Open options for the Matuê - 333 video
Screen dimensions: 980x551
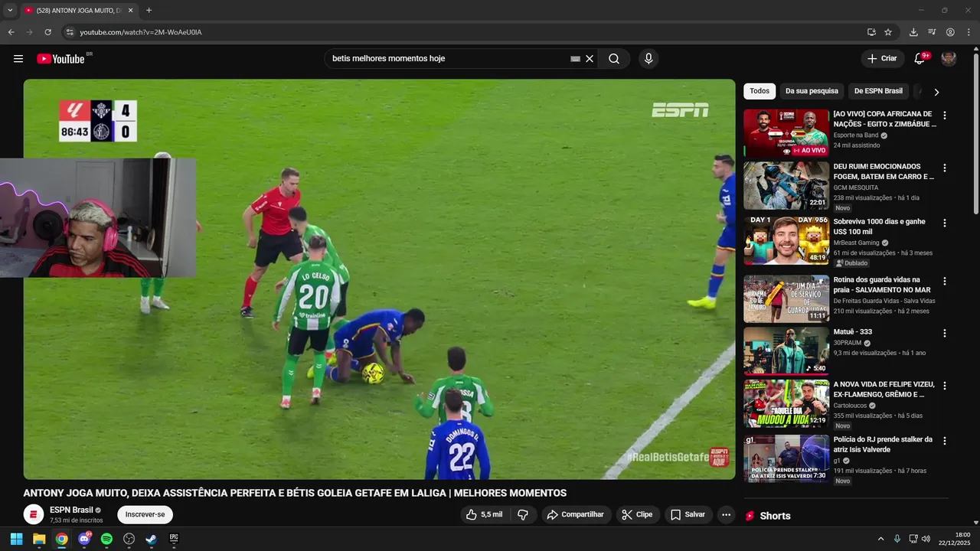[x=945, y=333]
